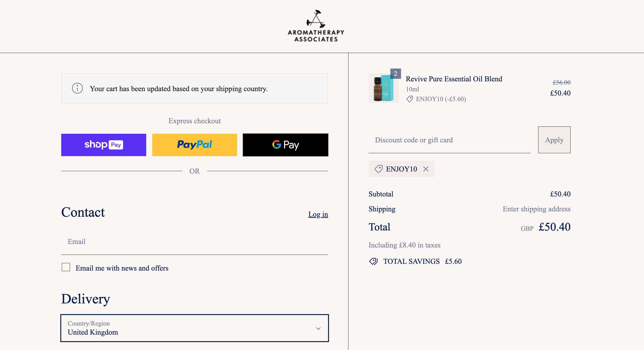Click the total savings tag icon
The image size is (644, 350).
373,261
